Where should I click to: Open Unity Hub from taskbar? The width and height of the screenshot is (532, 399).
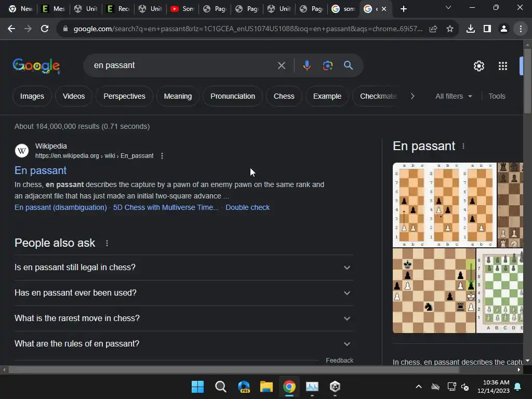click(335, 387)
